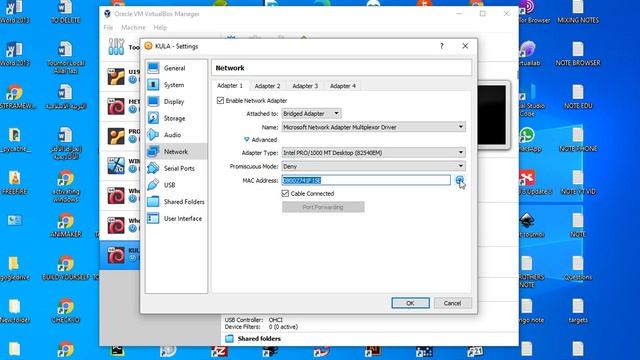Open the targets file on desktop
The image size is (640, 360).
pos(578,311)
